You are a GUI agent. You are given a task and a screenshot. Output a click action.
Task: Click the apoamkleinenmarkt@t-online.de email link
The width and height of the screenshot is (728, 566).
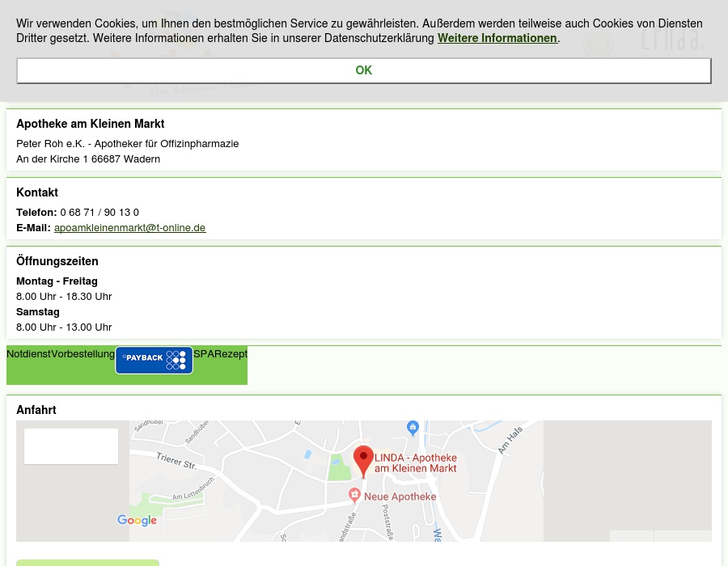coord(129,228)
